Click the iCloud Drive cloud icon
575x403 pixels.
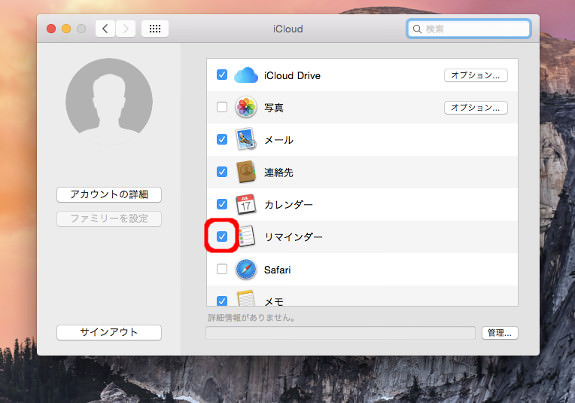pos(246,75)
